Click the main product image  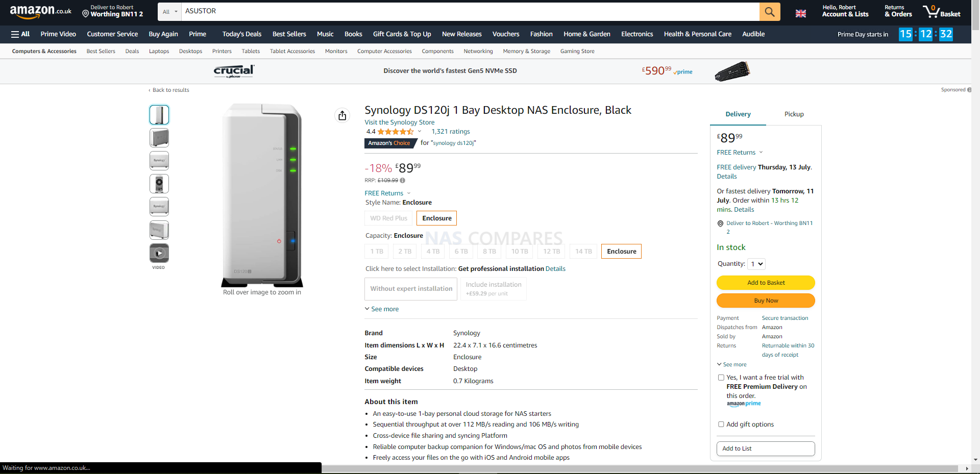tap(262, 195)
